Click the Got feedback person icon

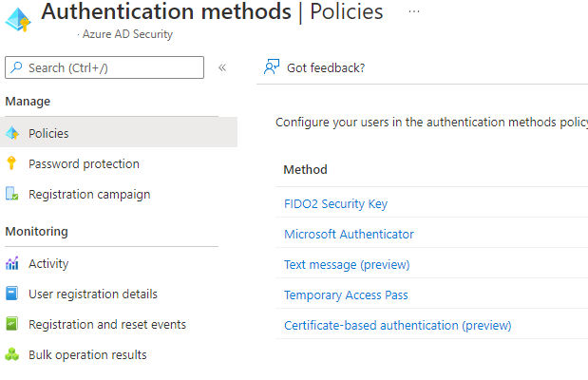(x=272, y=67)
